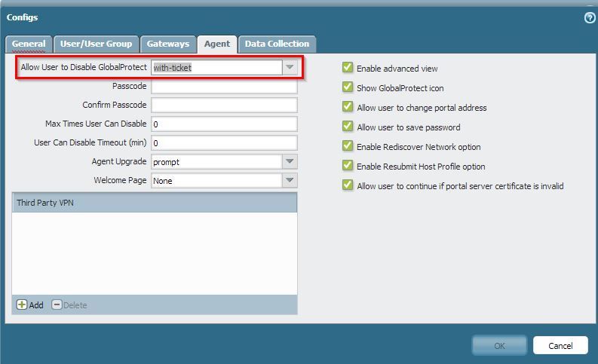Click the Welcome Page None value field

coord(216,180)
